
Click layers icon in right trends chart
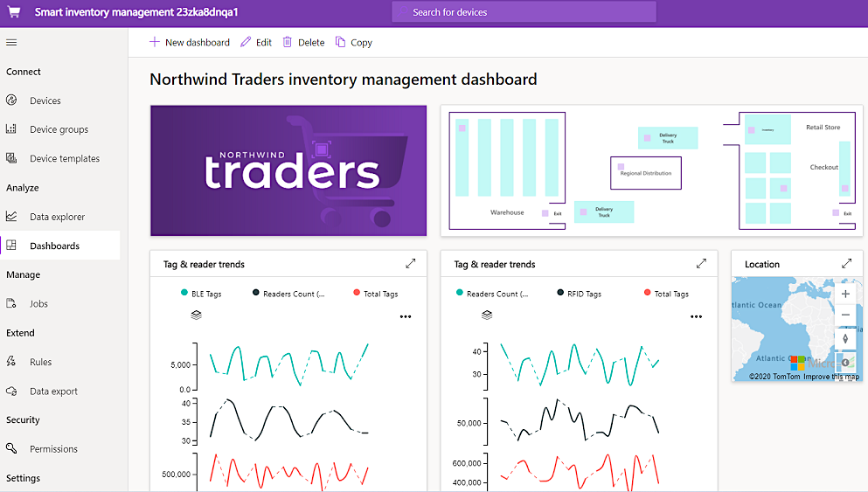pos(487,315)
